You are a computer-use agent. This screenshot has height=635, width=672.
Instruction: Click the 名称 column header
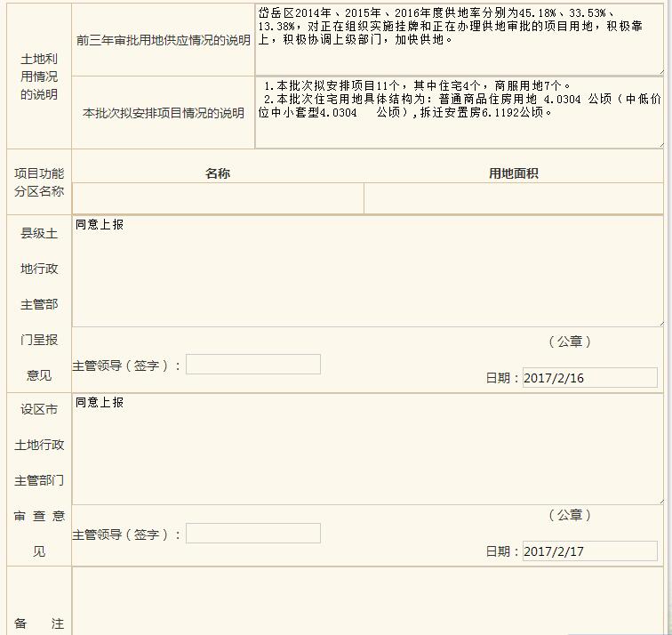218,173
